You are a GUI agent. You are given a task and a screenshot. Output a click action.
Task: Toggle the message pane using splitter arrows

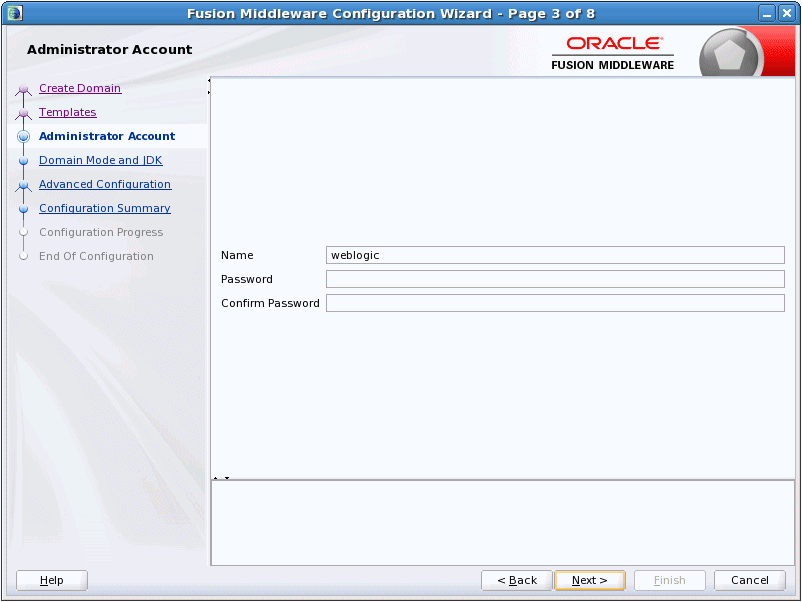tap(221, 478)
